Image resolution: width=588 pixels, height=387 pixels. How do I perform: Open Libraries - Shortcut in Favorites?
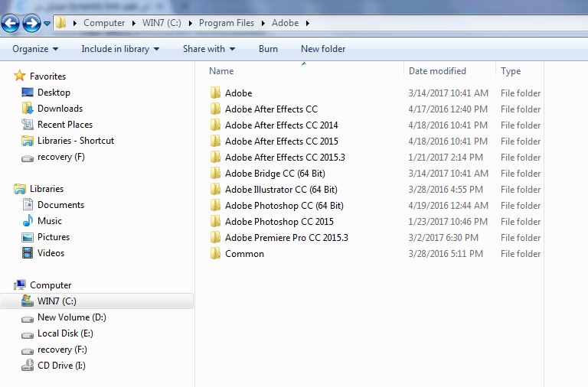click(x=75, y=141)
